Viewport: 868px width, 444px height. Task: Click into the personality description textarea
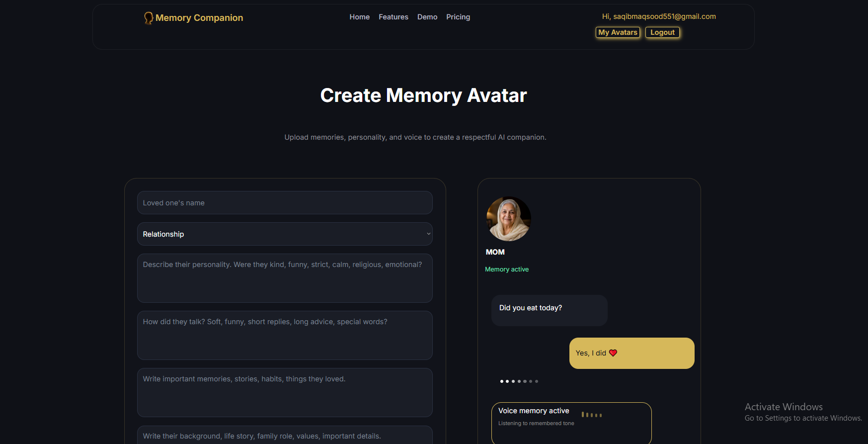coord(285,278)
